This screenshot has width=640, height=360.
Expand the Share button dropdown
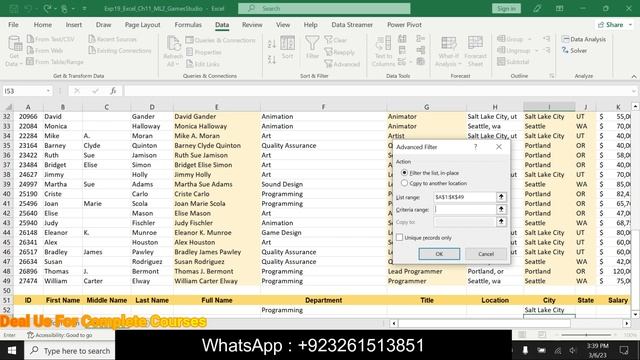(631, 25)
